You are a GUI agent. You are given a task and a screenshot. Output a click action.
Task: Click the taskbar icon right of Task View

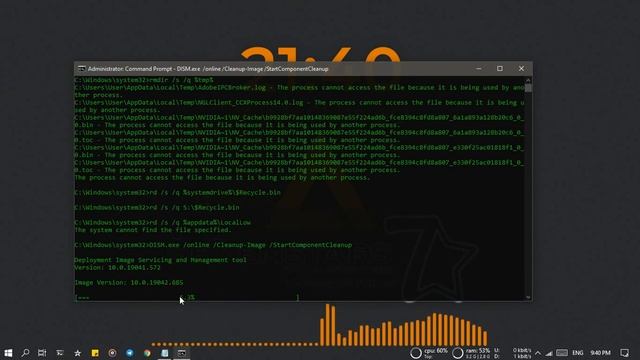pyautogui.click(x=60, y=353)
